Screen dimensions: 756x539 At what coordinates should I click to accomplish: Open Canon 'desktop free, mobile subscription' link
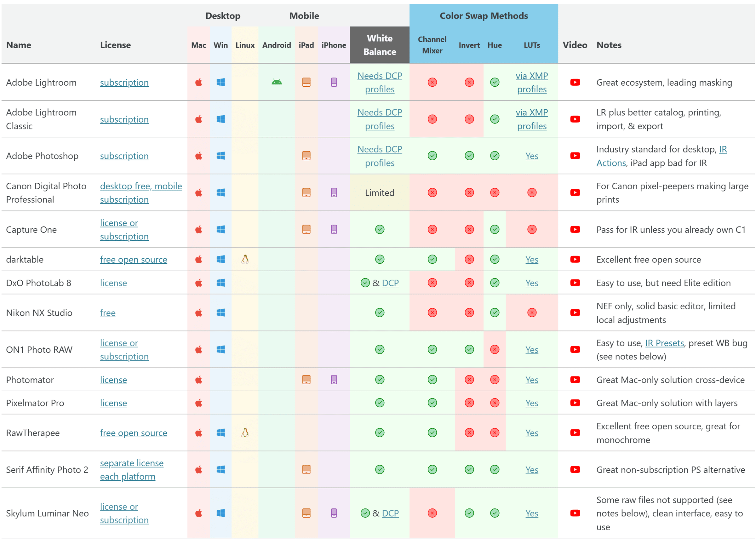(x=141, y=193)
